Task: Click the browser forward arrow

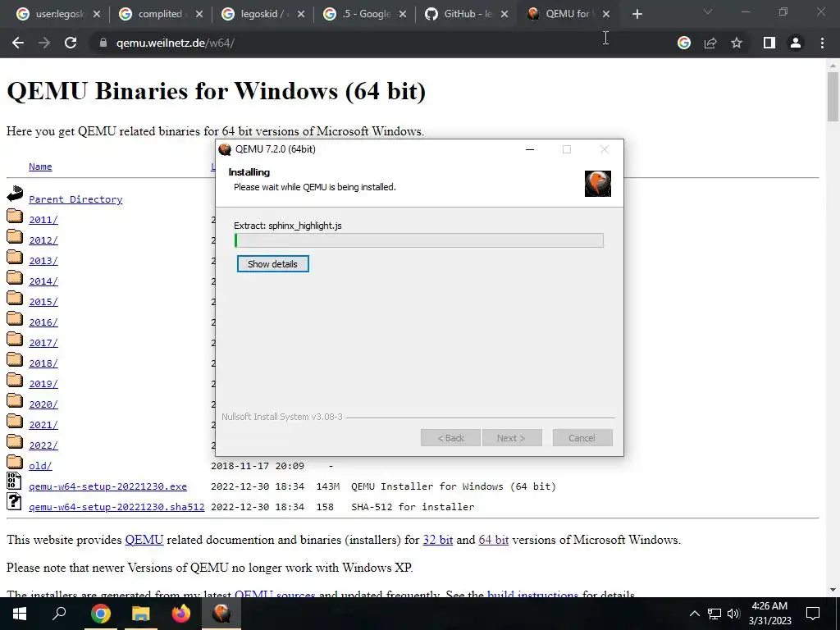Action: tap(44, 43)
